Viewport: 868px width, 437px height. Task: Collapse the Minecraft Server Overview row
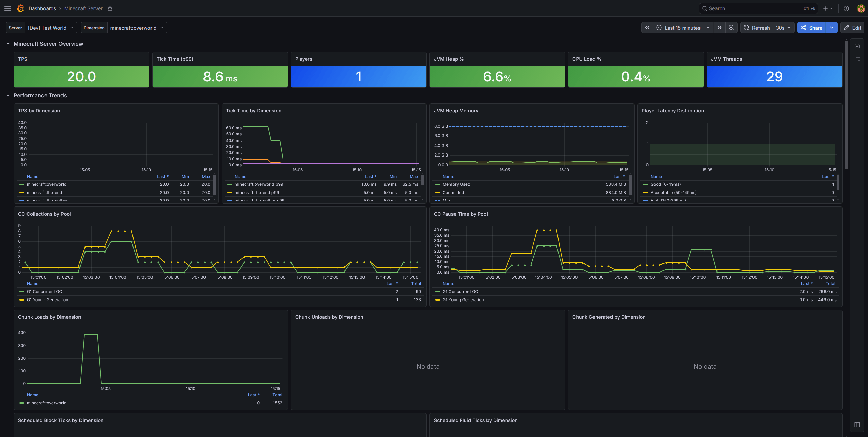(8, 44)
